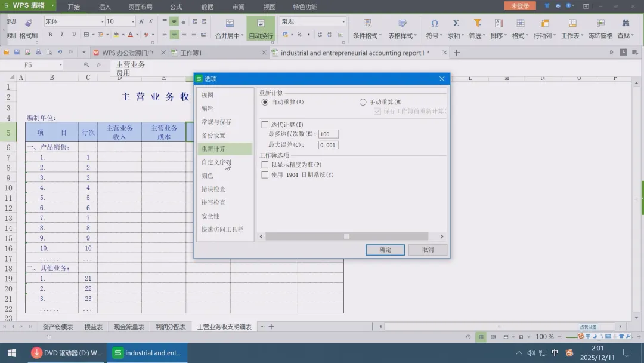Toggle bold formatting
Image resolution: width=644 pixels, height=363 pixels.
pos(50,35)
